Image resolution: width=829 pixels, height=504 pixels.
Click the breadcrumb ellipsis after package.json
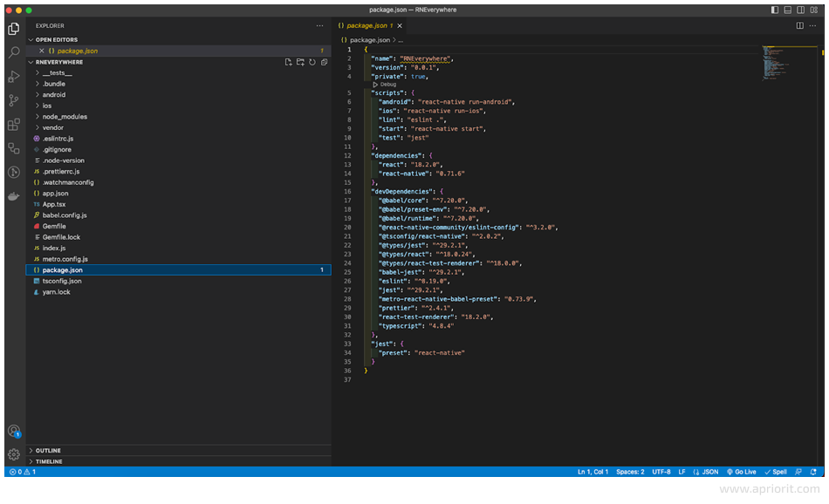(x=401, y=40)
